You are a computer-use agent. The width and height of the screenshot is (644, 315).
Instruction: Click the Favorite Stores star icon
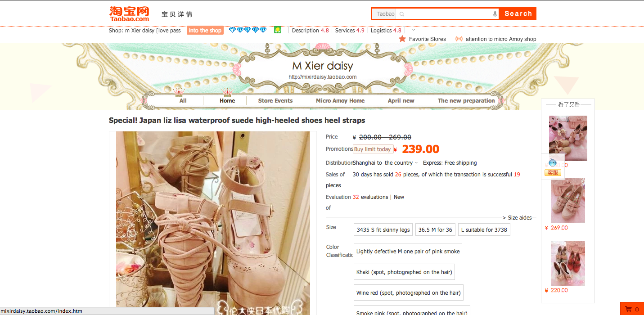(402, 39)
